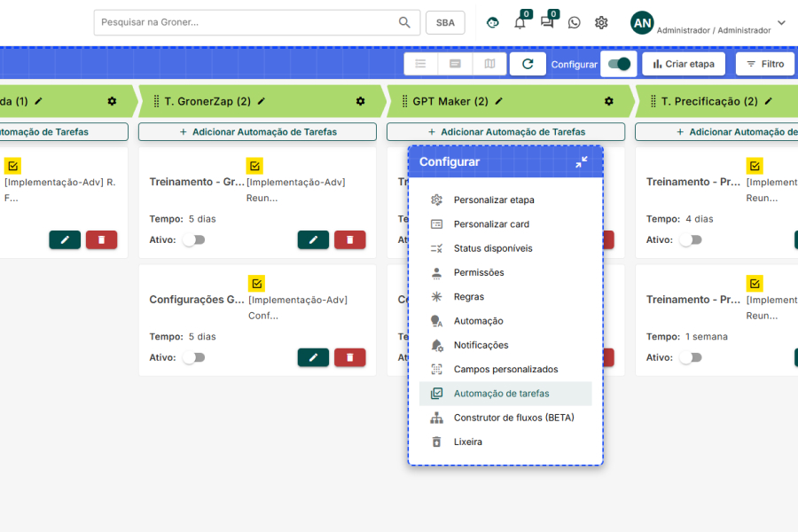Add task automation to T. GronerZap stage
The height and width of the screenshot is (532, 798).
(x=257, y=132)
